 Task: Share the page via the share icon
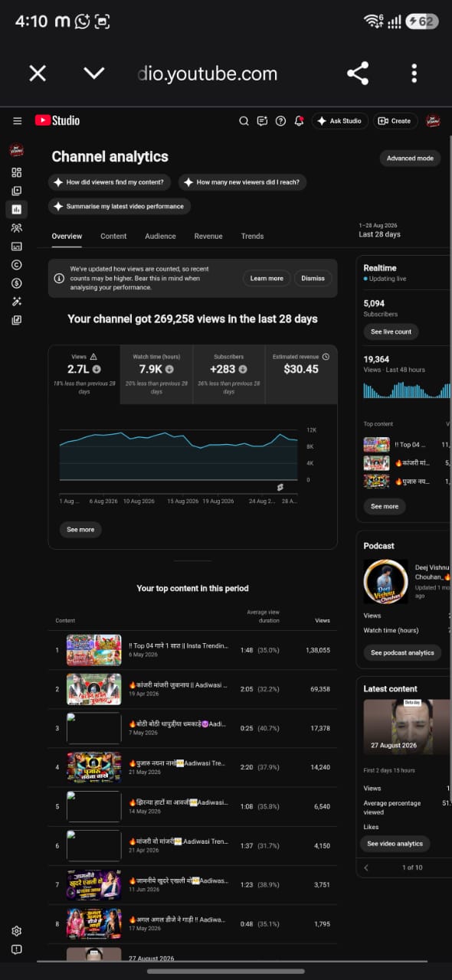click(358, 73)
